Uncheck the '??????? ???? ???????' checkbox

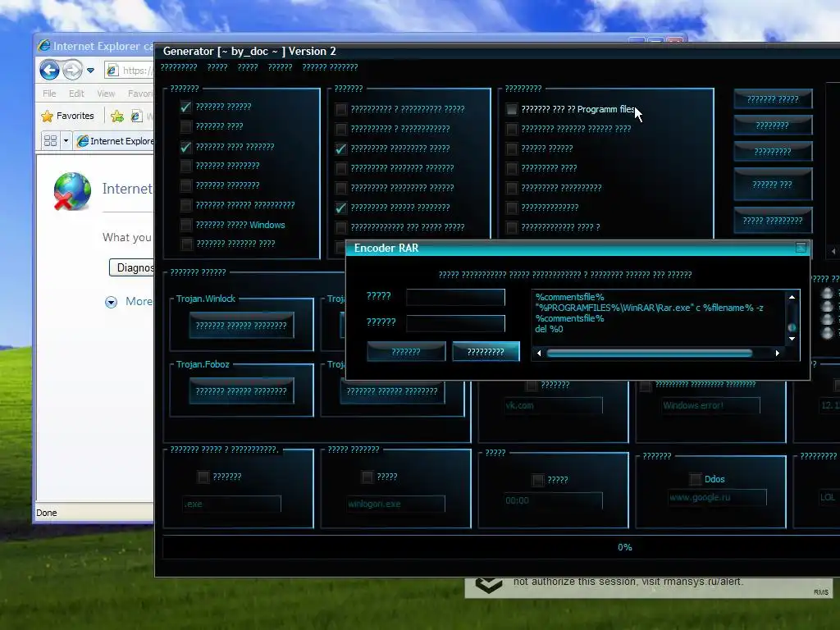(x=186, y=147)
